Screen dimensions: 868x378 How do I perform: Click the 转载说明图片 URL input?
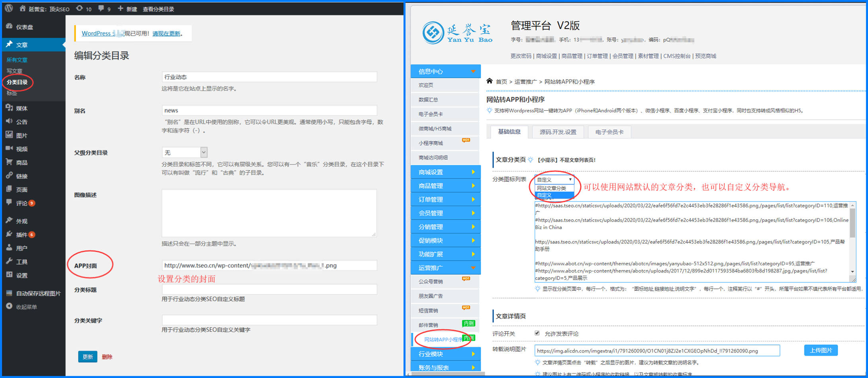point(657,351)
